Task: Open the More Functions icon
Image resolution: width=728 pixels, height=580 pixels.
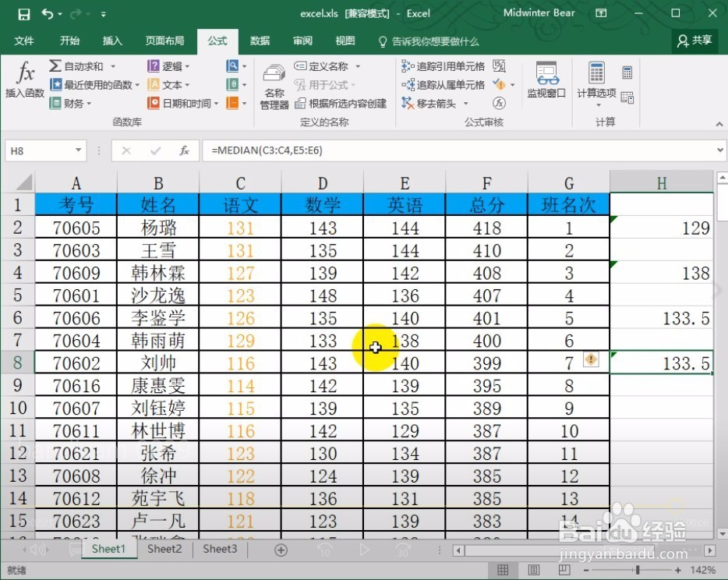Action: tap(232, 103)
